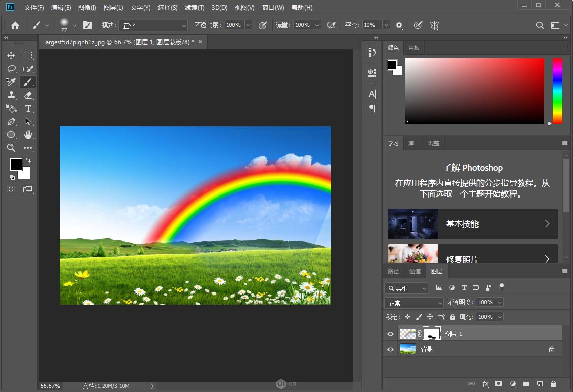
Task: Select the Move tool
Action: [11, 55]
